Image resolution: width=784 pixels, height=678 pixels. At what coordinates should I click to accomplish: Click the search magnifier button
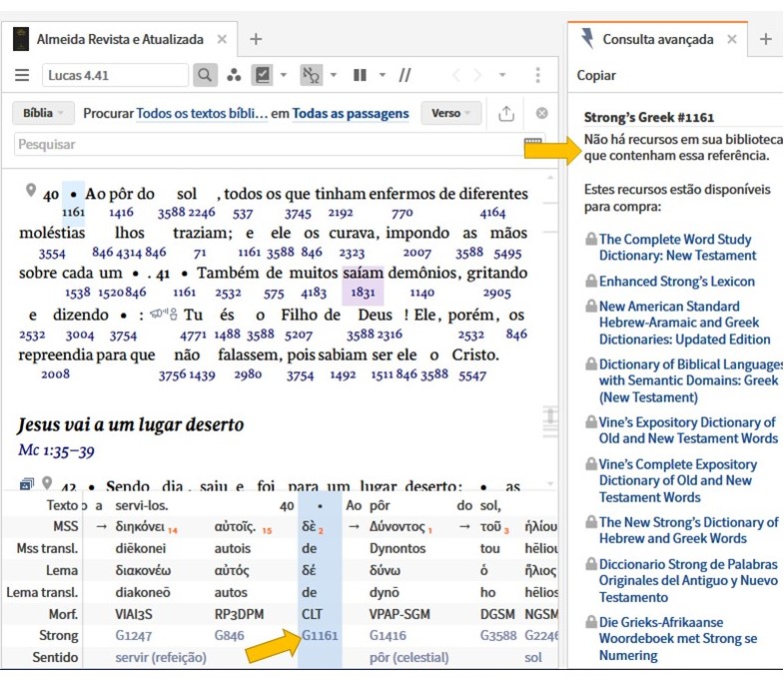(205, 75)
